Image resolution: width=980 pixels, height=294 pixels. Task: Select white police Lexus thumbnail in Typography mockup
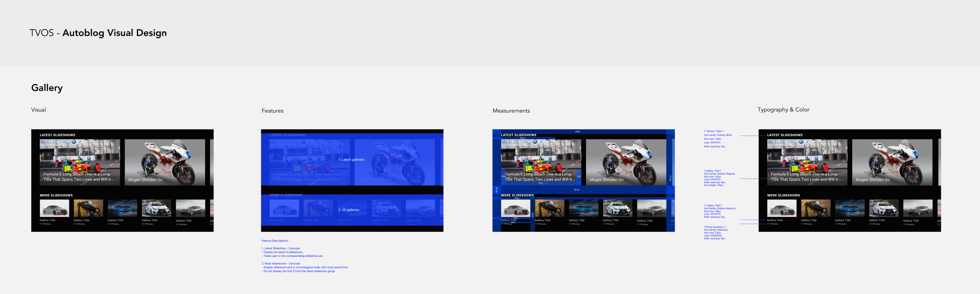click(884, 208)
